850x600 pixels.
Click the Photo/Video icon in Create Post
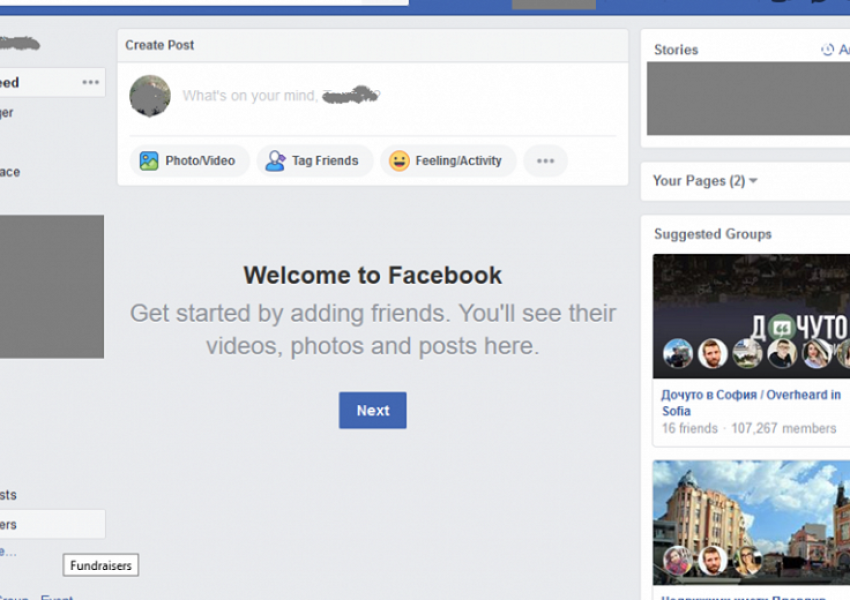point(149,161)
